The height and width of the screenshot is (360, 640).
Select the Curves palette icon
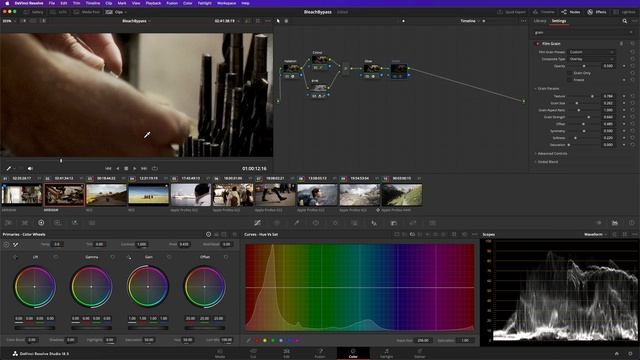pyautogui.click(x=257, y=223)
